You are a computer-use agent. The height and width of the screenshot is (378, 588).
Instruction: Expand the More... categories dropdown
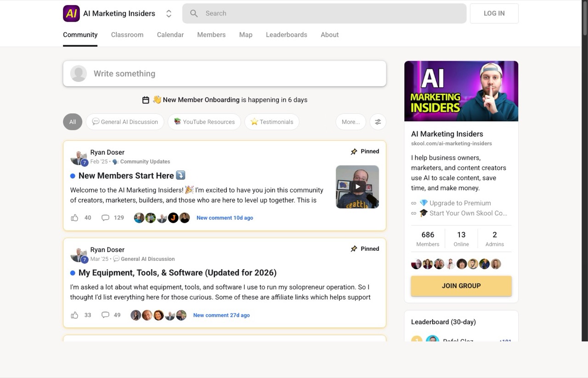(351, 122)
